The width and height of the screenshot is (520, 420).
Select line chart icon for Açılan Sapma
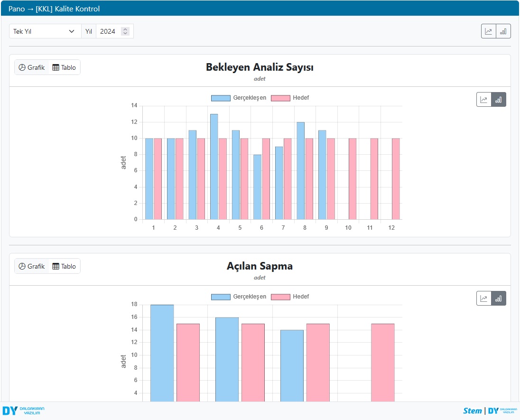[x=484, y=299]
